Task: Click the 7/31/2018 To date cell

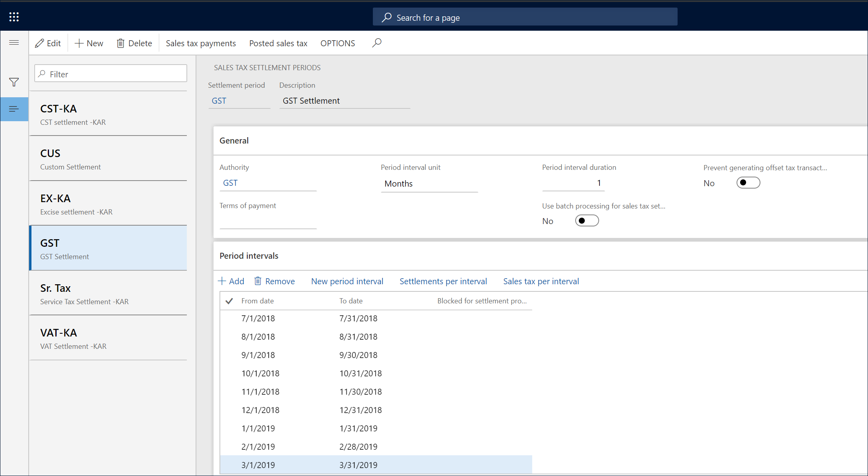Action: click(358, 318)
